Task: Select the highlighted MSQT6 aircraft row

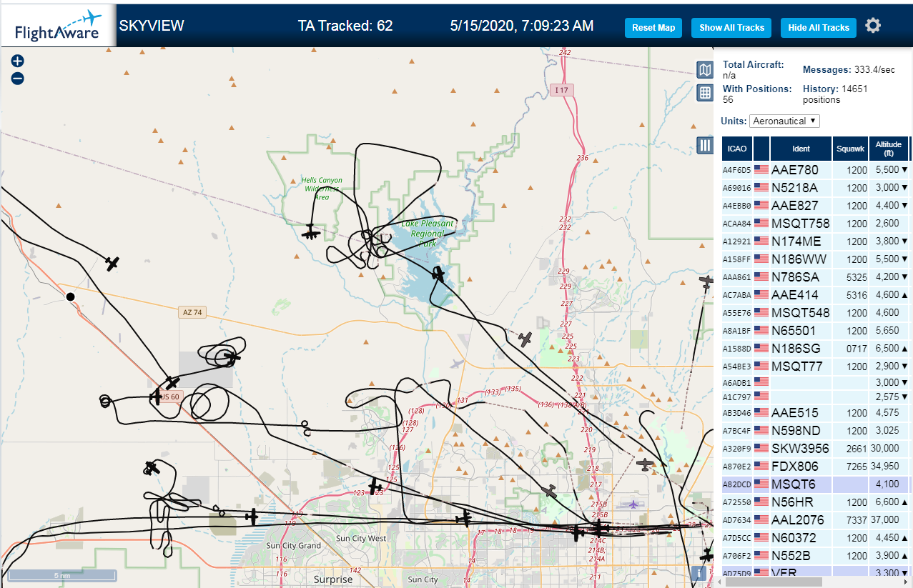Action: 816,484
